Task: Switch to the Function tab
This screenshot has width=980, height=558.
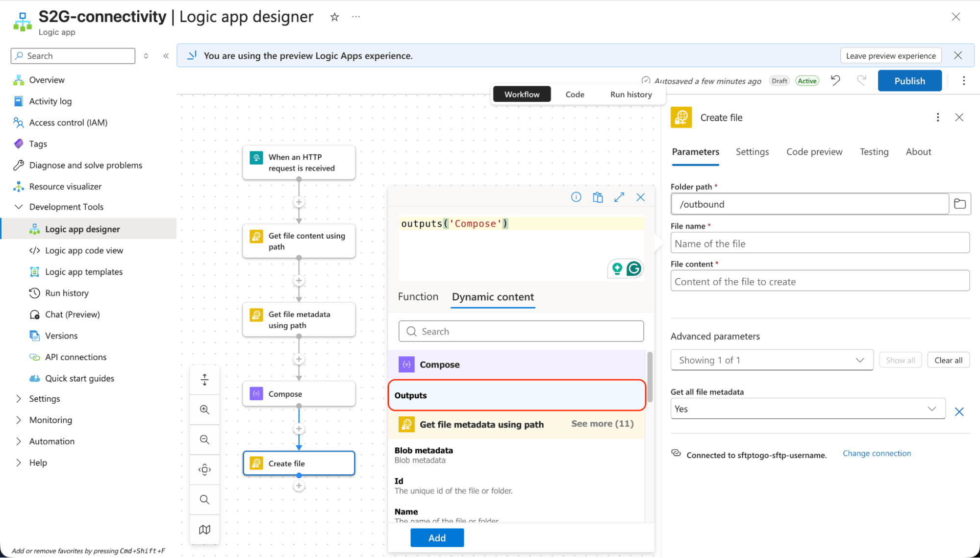Action: pos(418,297)
